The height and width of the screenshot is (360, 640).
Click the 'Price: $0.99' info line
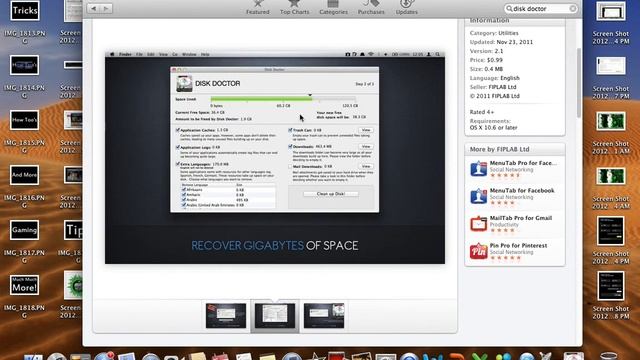point(486,60)
